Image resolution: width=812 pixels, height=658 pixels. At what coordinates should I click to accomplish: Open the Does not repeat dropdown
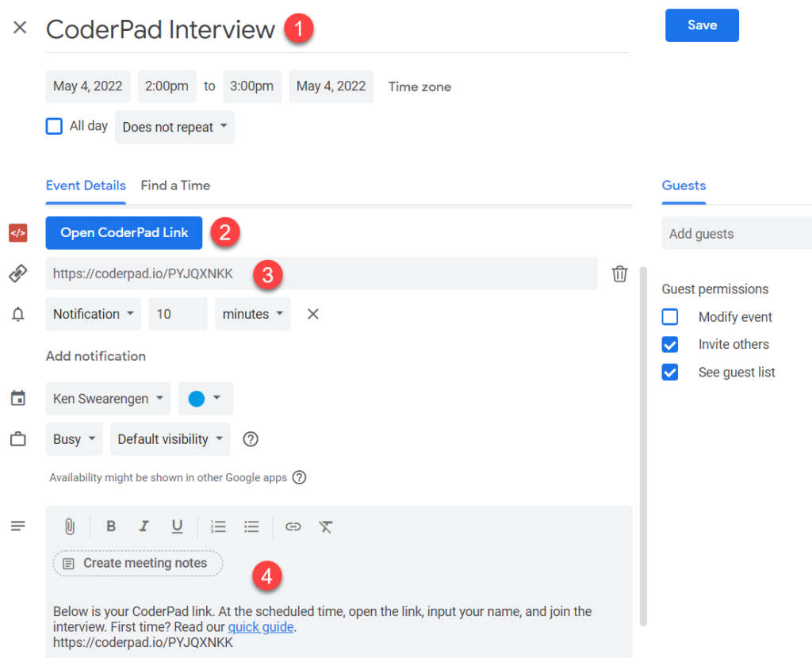(174, 126)
